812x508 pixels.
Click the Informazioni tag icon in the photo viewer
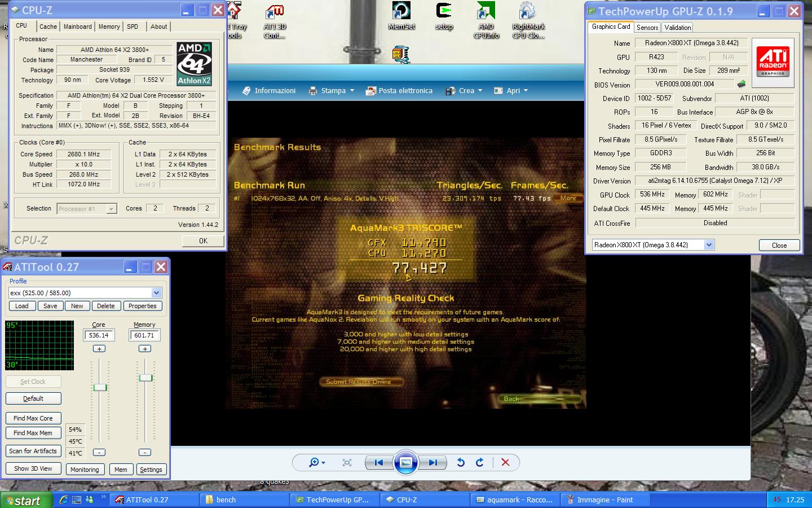coord(246,91)
